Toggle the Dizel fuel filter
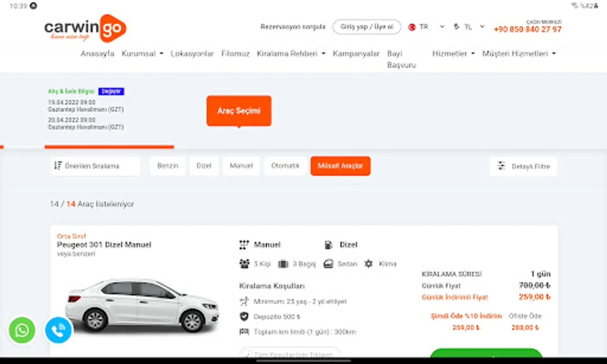 pos(204,166)
